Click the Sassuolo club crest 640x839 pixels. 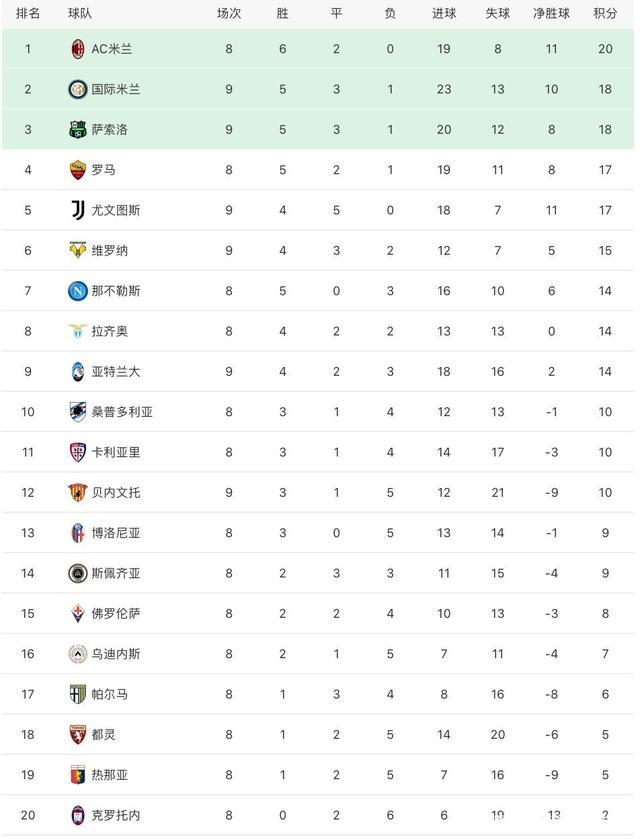tap(77, 130)
